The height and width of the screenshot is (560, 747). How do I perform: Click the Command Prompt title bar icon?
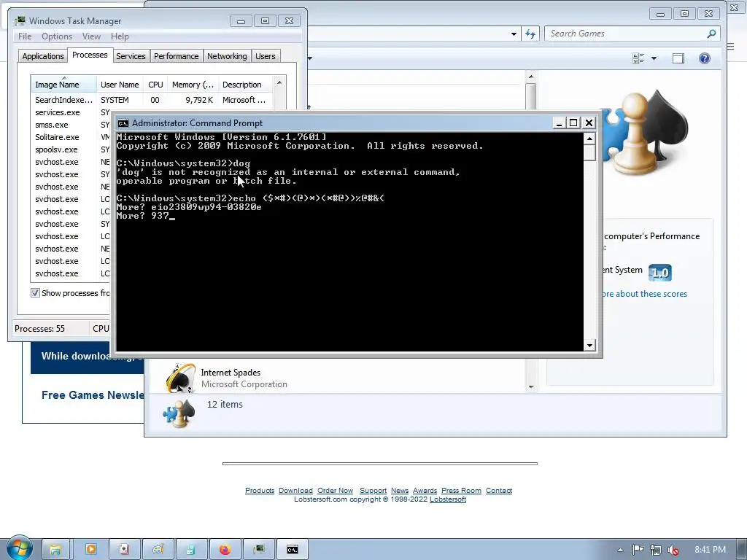(123, 123)
